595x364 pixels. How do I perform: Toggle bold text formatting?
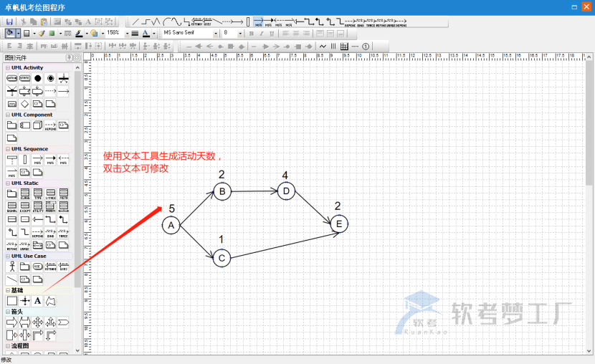[x=251, y=33]
